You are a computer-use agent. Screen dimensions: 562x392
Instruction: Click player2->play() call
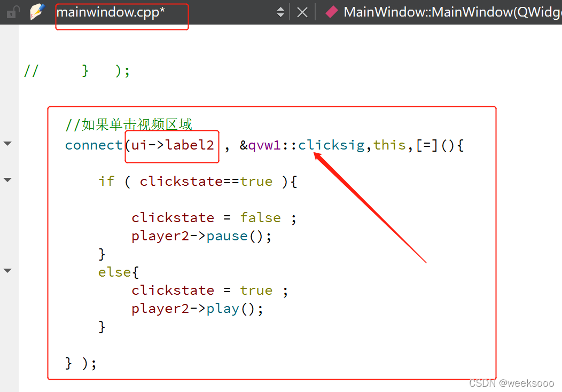pyautogui.click(x=197, y=309)
